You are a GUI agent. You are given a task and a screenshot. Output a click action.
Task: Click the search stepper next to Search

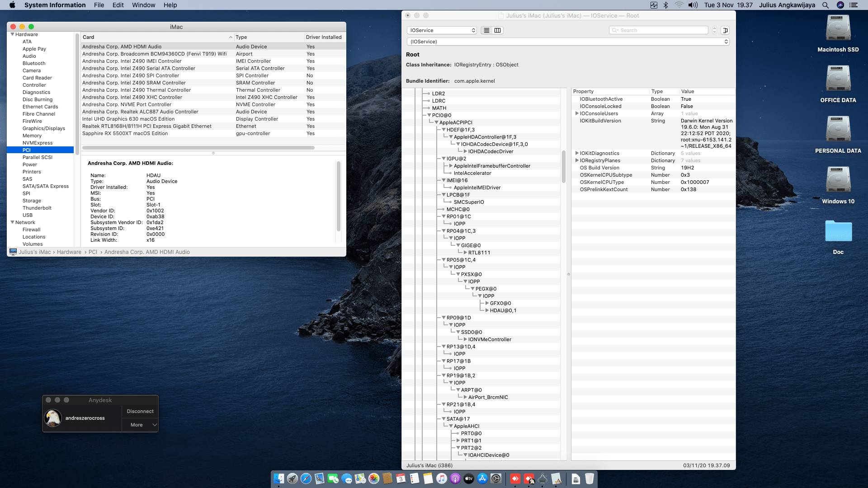coord(714,30)
